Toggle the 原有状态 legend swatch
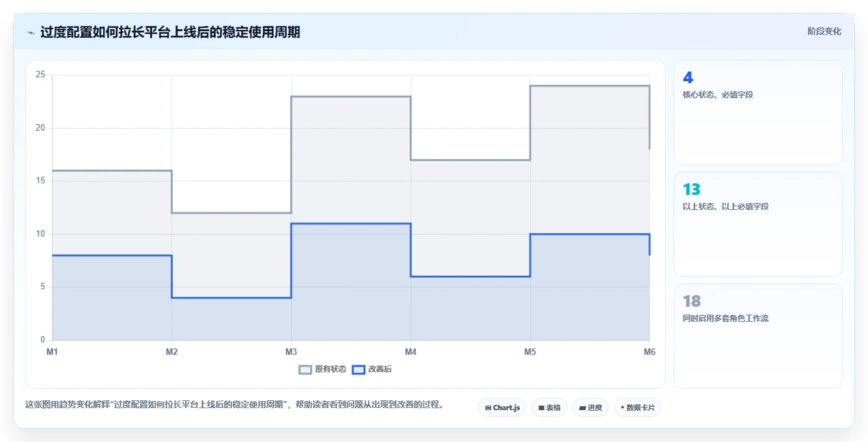Screen dimensions: 868x442 (x=305, y=369)
